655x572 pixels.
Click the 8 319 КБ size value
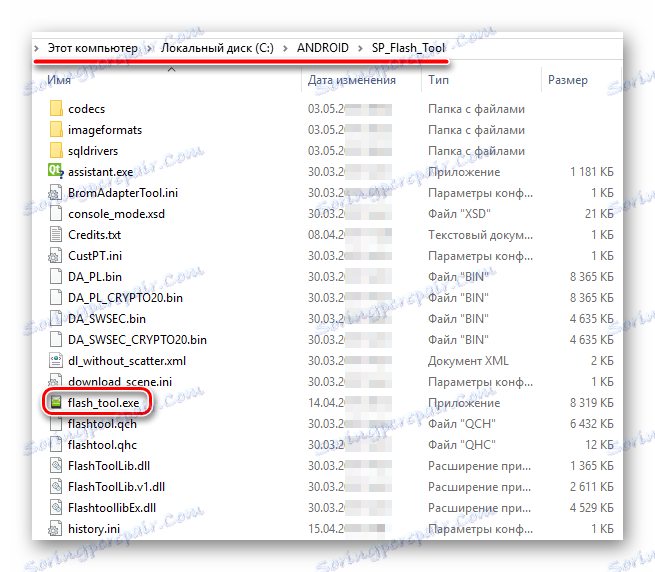coord(592,403)
